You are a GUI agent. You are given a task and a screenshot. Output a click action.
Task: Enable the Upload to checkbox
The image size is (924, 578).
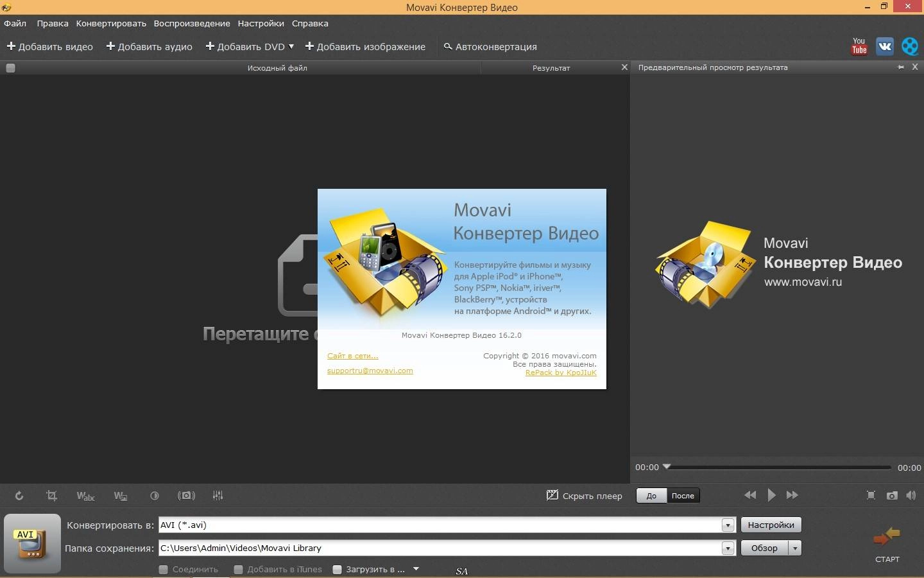[337, 569]
